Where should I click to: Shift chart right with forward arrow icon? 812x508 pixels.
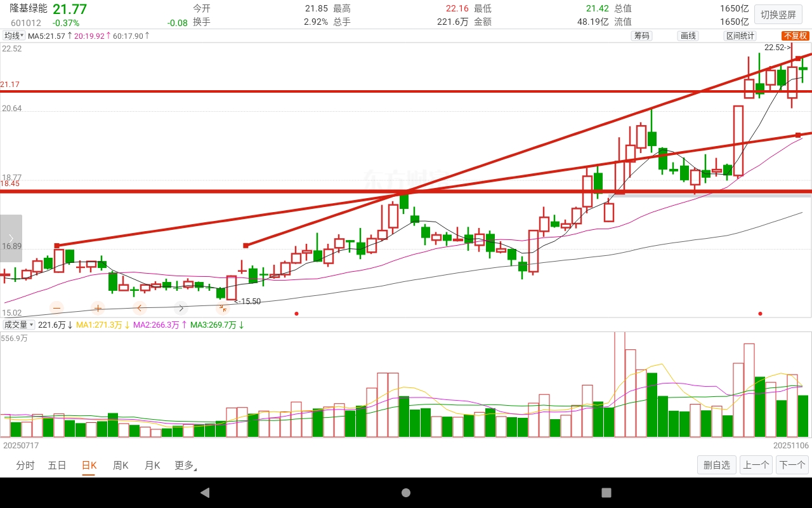[x=181, y=308]
